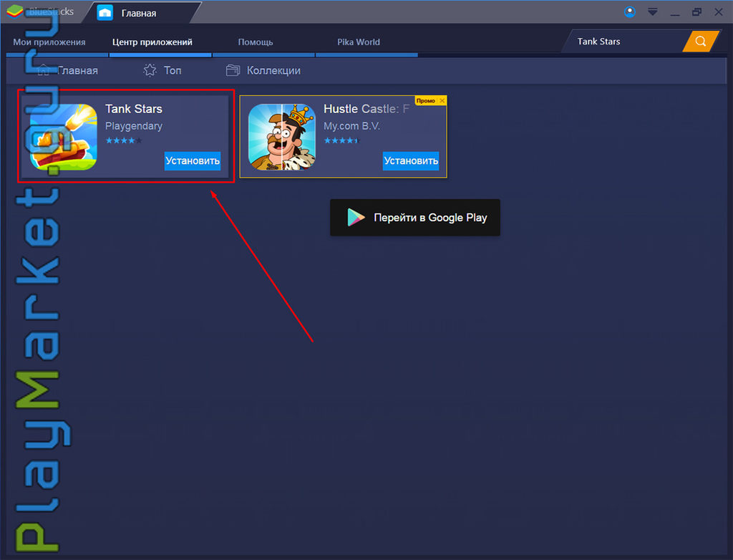Image resolution: width=733 pixels, height=560 pixels.
Task: Switch to Мои приложения tab
Action: pos(49,42)
